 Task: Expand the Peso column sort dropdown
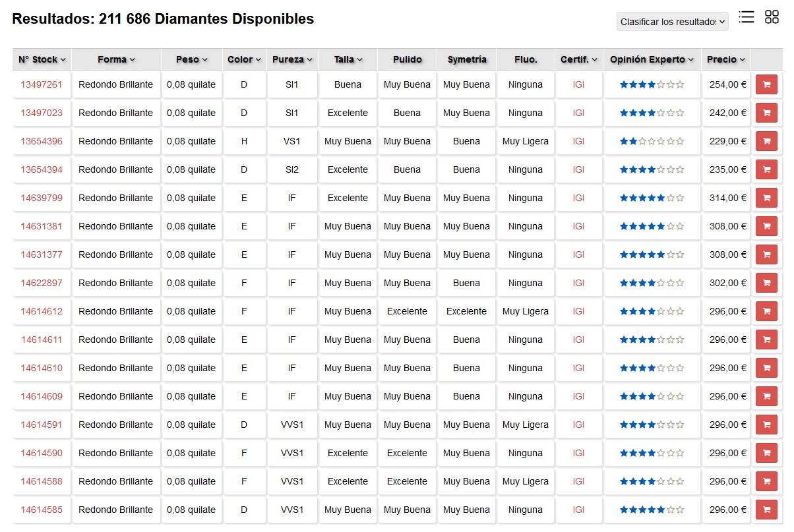(191, 59)
